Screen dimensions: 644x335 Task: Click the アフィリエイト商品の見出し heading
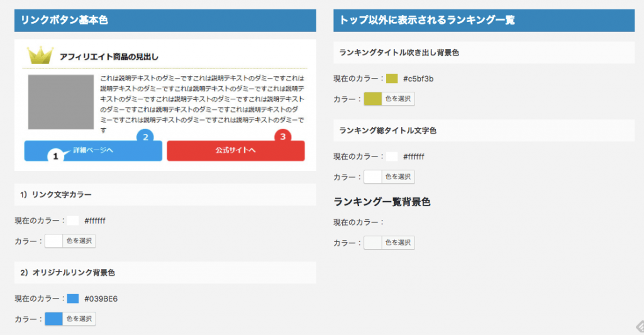(108, 57)
